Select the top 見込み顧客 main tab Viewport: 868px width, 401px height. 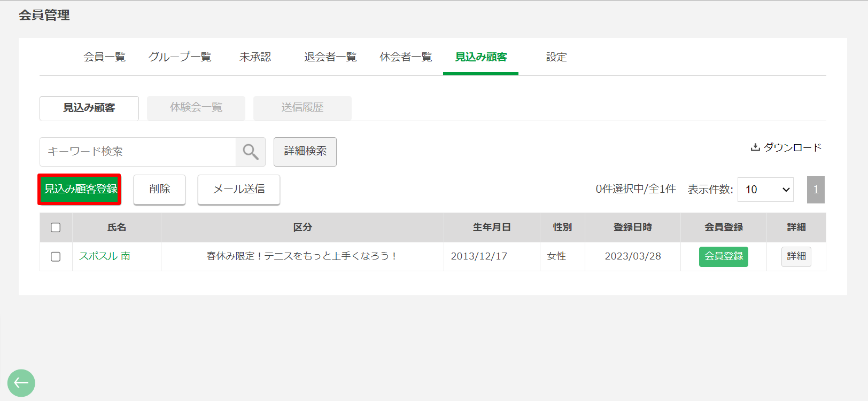point(481,57)
